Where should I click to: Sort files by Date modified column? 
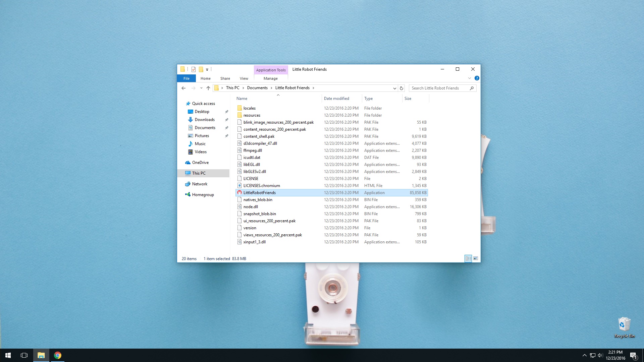(342, 99)
